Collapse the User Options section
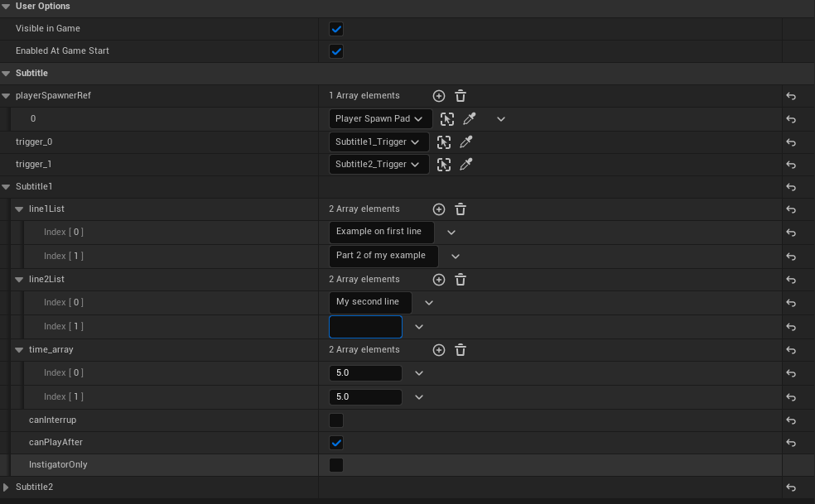815x504 pixels. point(7,7)
